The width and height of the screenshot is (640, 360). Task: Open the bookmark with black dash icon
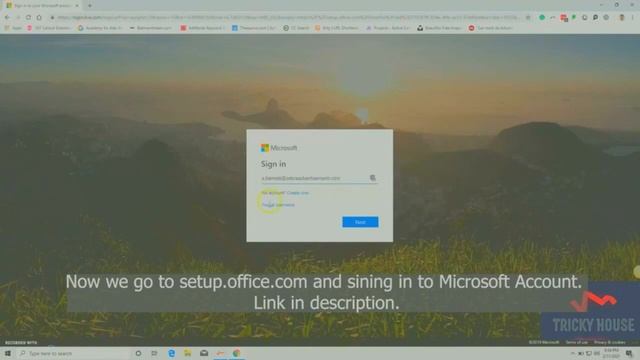[x=151, y=28]
